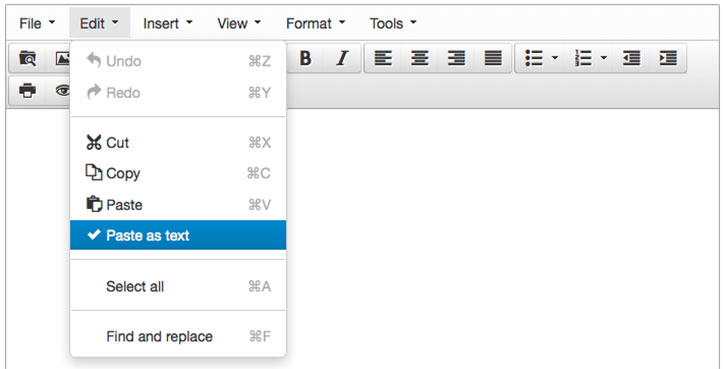Align text right
725x369 pixels.
[456, 58]
